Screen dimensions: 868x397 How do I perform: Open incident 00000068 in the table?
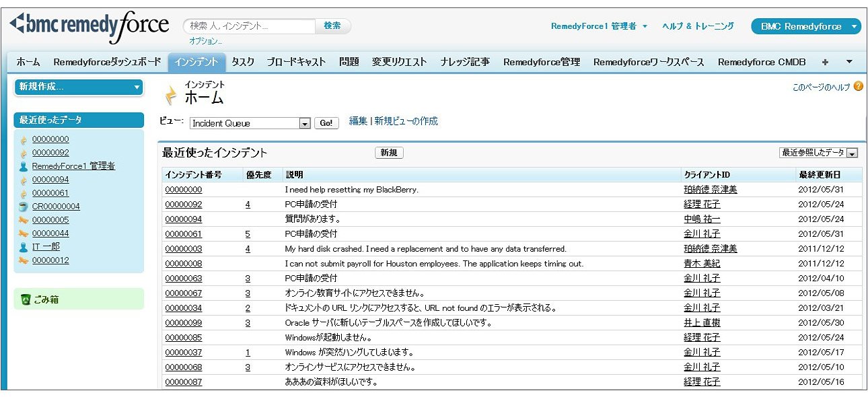tap(184, 367)
